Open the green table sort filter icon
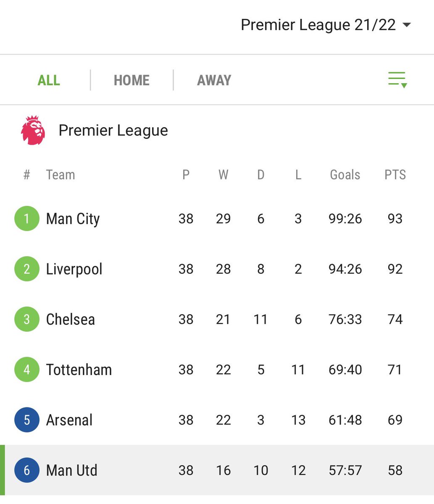 [x=397, y=80]
